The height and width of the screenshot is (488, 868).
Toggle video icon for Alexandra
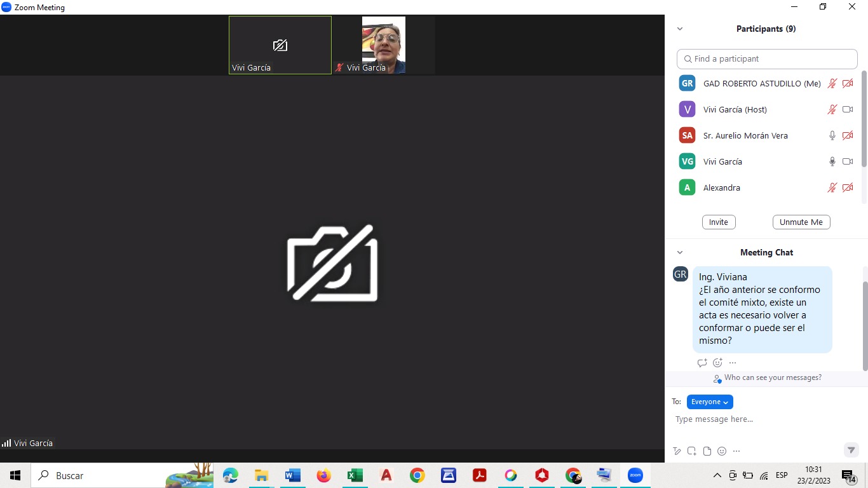click(x=848, y=187)
